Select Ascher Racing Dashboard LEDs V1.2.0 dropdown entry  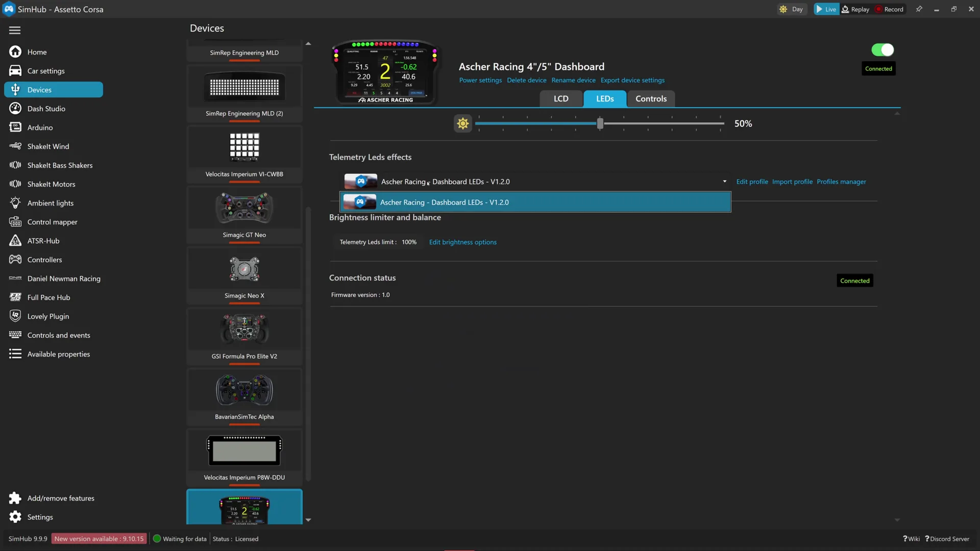[535, 203]
